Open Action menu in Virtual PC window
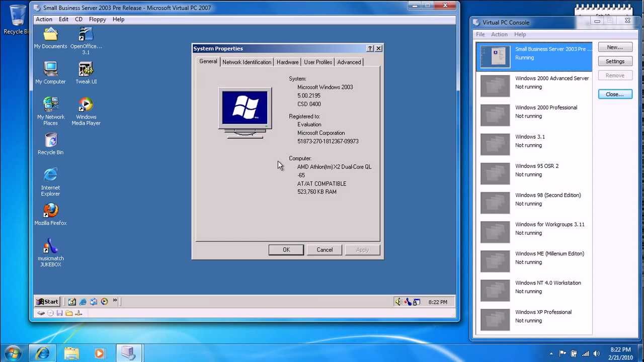 tap(44, 19)
